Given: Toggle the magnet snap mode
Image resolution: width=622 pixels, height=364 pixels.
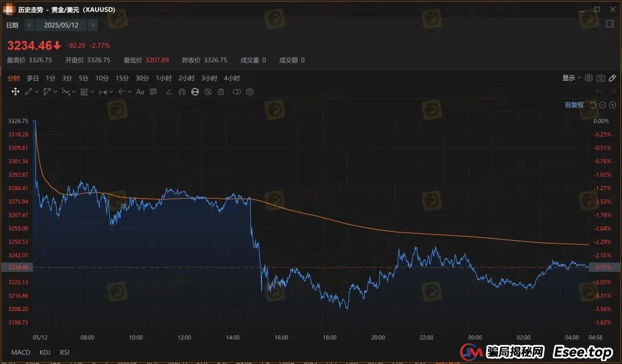Looking at the screenshot, I should click(x=182, y=92).
